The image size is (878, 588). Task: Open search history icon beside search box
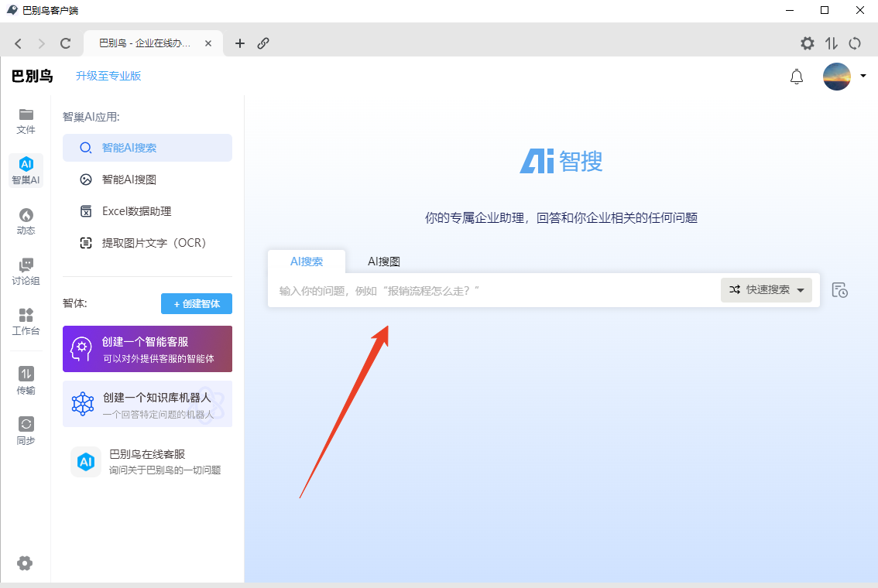tap(839, 290)
